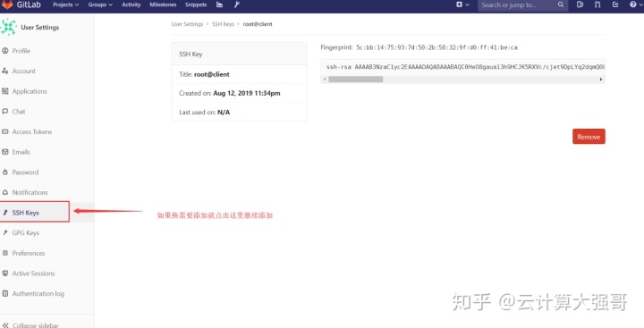Click the Profile person icon
The width and height of the screenshot is (644, 328).
coord(5,51)
